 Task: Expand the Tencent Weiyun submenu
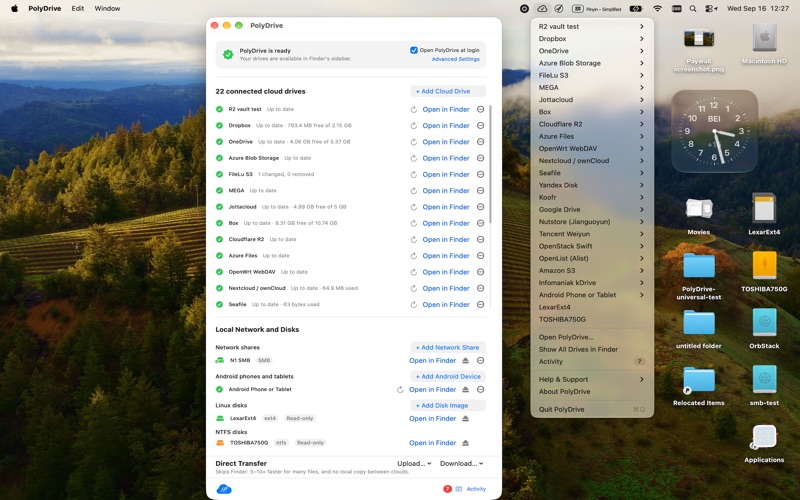pos(592,234)
